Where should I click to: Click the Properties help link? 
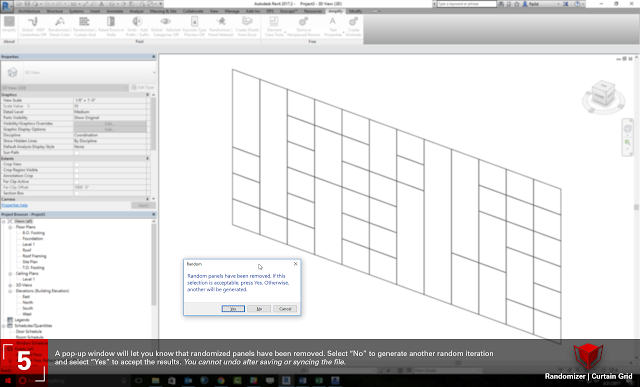[15, 205]
